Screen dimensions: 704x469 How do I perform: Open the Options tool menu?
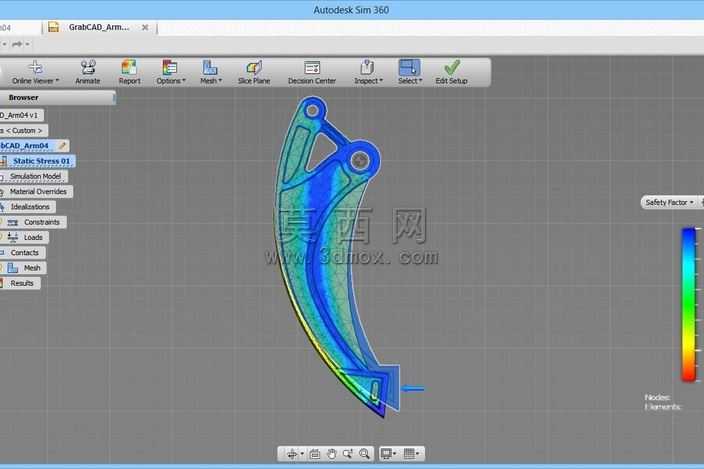pos(170,72)
